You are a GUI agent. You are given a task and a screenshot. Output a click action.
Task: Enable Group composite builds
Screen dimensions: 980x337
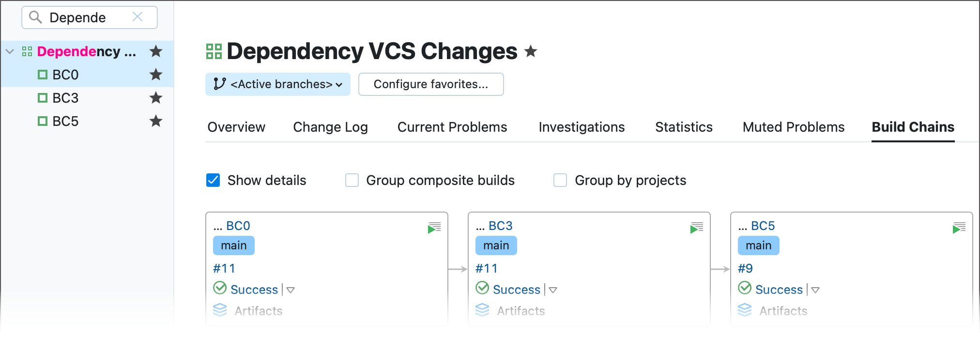point(352,180)
